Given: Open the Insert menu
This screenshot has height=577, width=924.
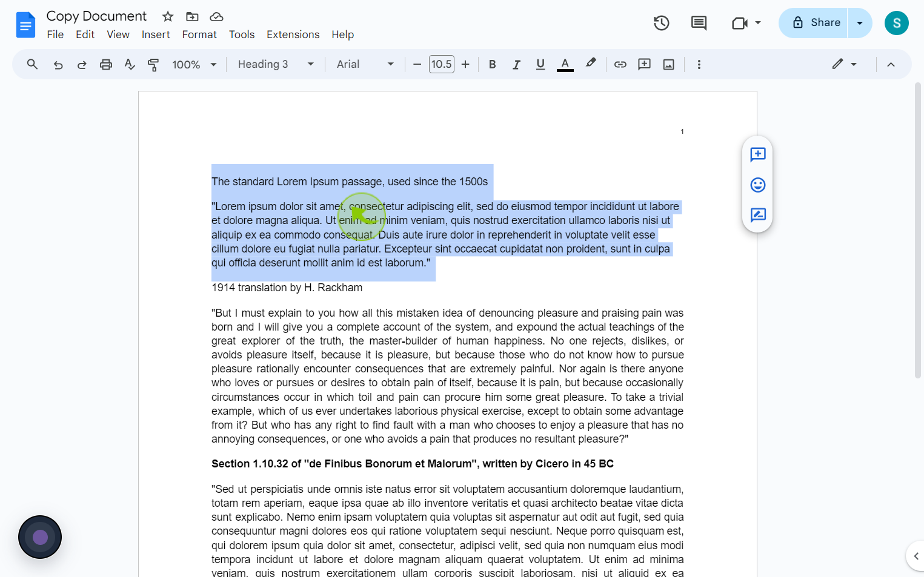Looking at the screenshot, I should click(x=156, y=35).
